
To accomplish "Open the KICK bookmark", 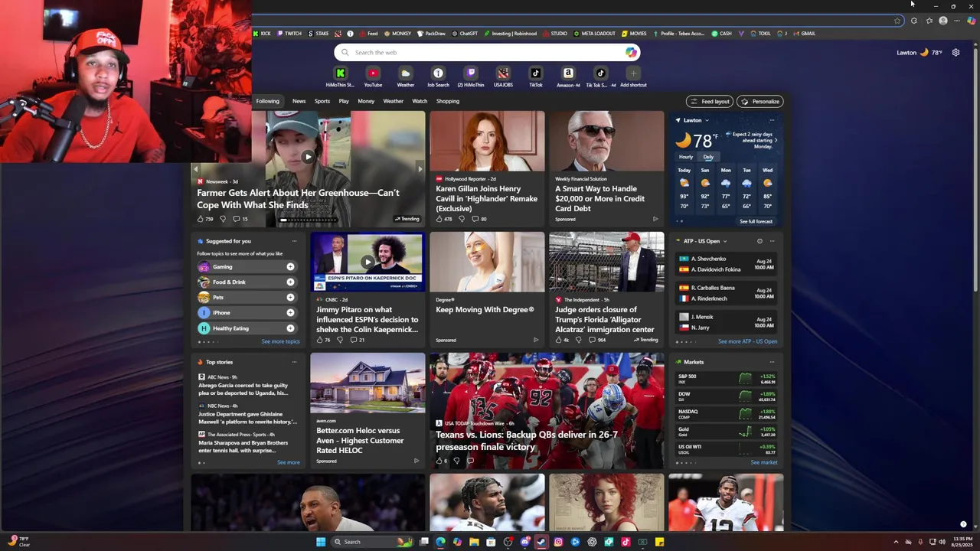I will click(x=263, y=34).
